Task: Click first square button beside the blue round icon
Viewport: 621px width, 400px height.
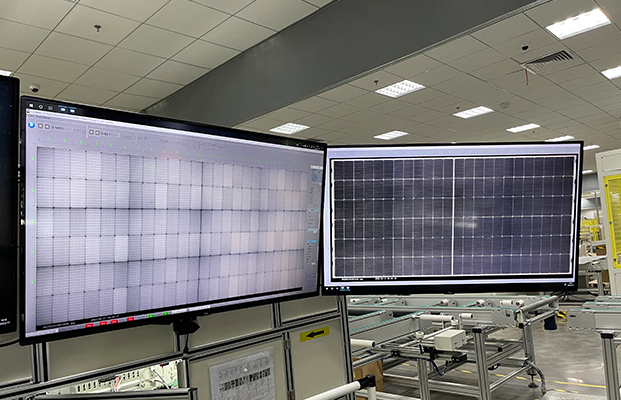Action: pyautogui.click(x=40, y=126)
